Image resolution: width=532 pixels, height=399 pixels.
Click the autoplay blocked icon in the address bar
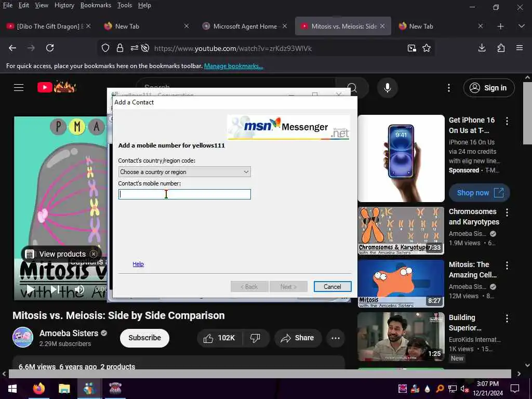pyautogui.click(x=145, y=48)
